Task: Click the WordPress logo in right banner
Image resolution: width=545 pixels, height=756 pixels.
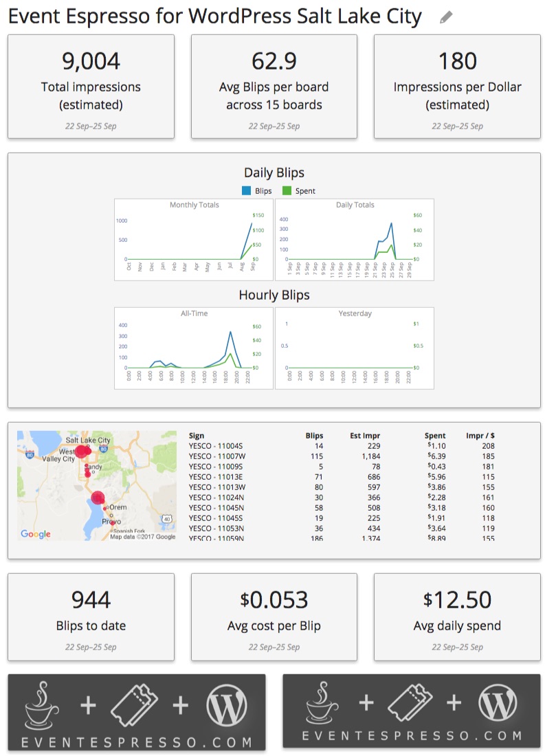Action: [498, 702]
